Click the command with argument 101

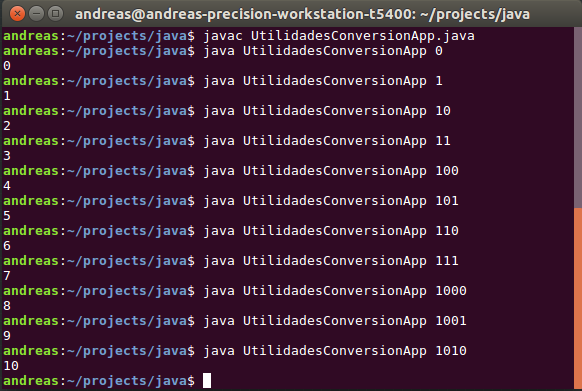coord(331,201)
